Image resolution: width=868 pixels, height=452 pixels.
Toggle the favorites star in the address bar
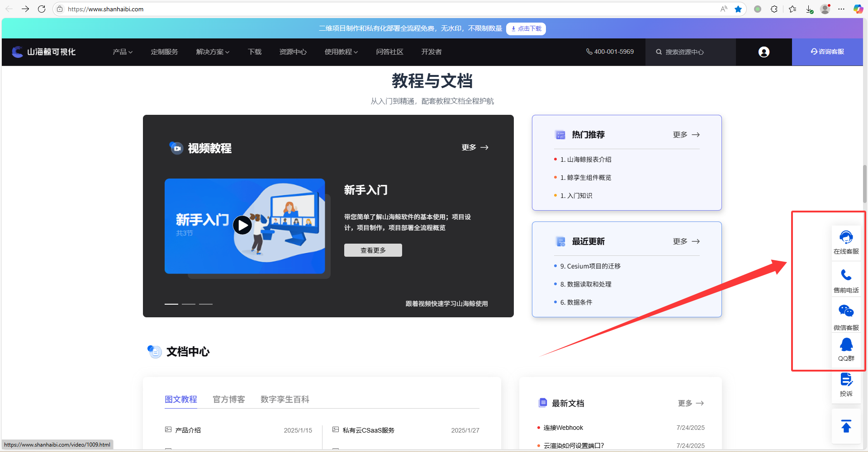(738, 9)
